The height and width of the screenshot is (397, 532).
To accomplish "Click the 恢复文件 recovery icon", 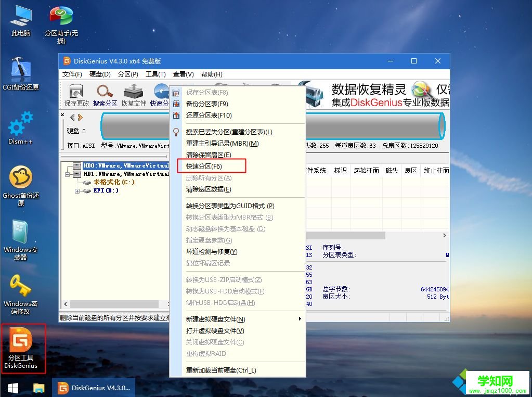I will click(x=133, y=96).
